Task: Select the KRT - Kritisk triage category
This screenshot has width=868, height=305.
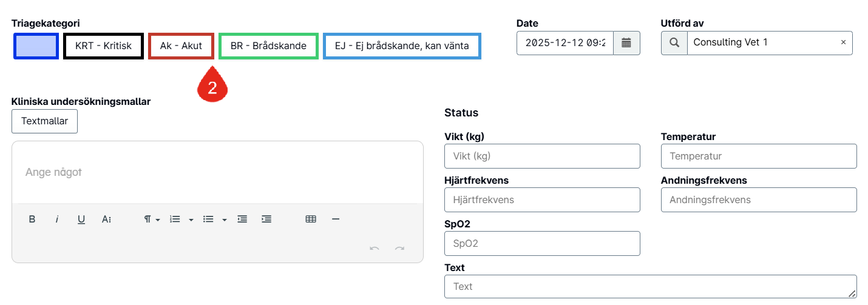Action: tap(103, 46)
